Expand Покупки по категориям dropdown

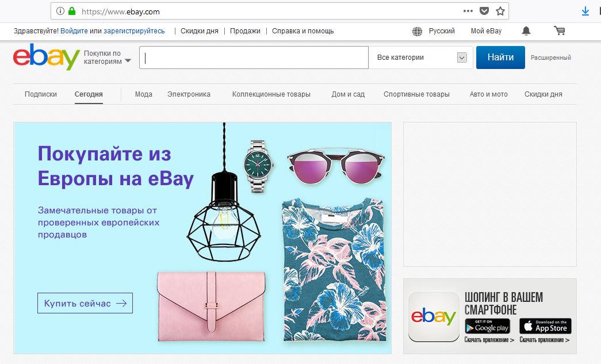[108, 58]
